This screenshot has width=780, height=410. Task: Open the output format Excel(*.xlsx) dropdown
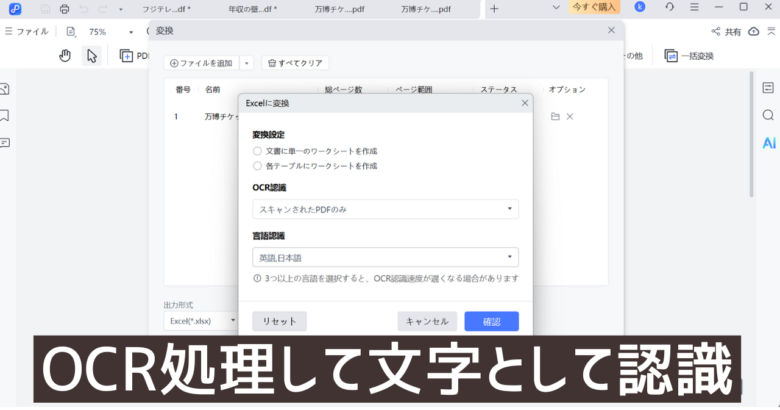click(x=201, y=321)
